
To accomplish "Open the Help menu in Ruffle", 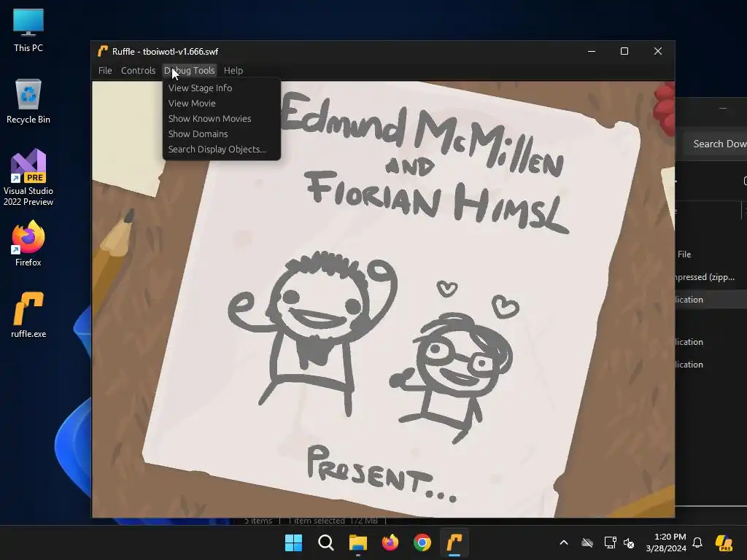I will pyautogui.click(x=233, y=71).
